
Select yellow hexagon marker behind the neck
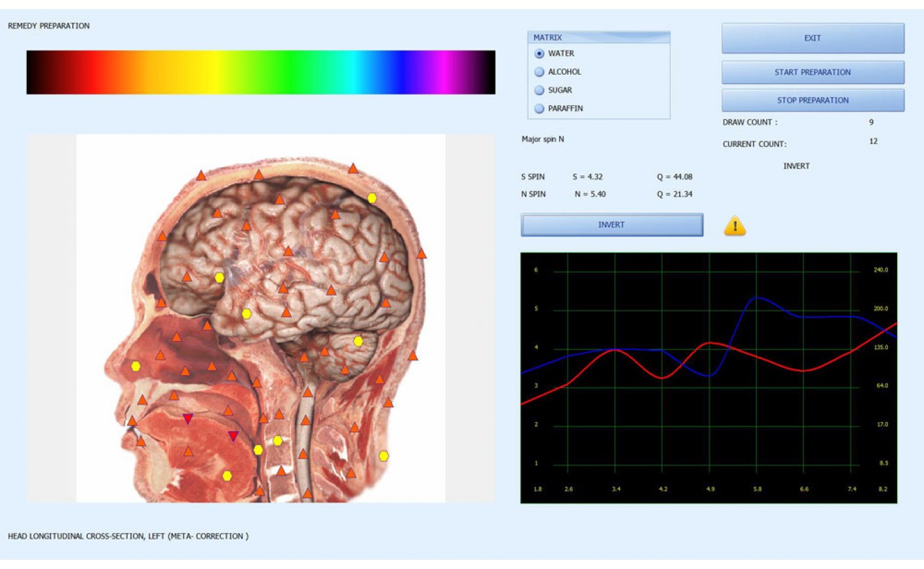pos(384,456)
